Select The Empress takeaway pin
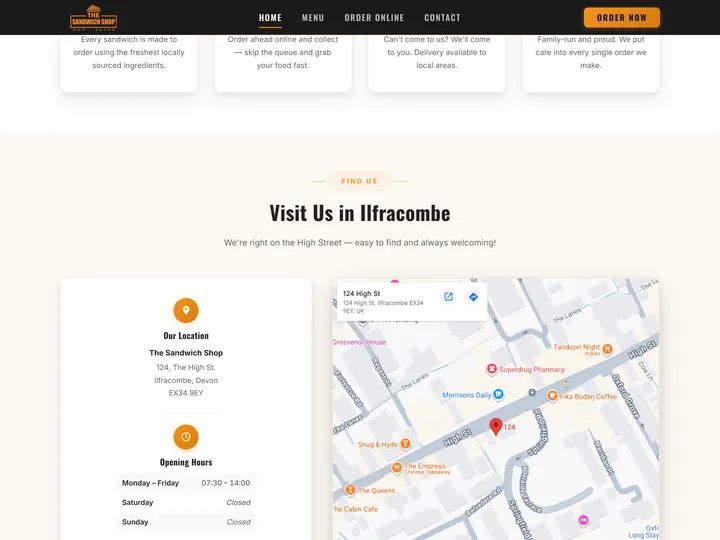Viewport: 720px width, 540px height. pos(396,467)
